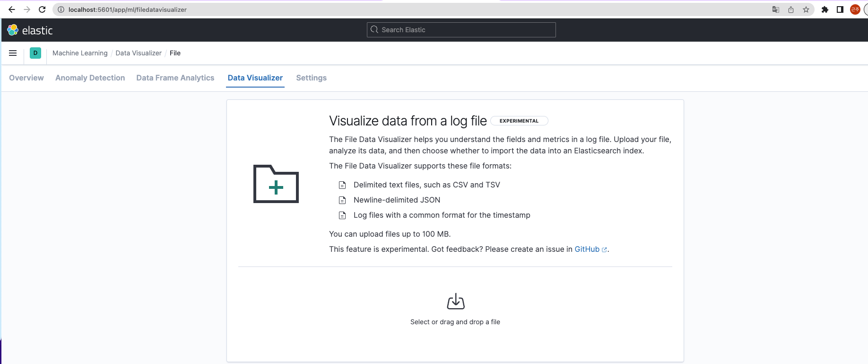Open the hamburger navigation menu
The image size is (868, 364).
coord(13,53)
